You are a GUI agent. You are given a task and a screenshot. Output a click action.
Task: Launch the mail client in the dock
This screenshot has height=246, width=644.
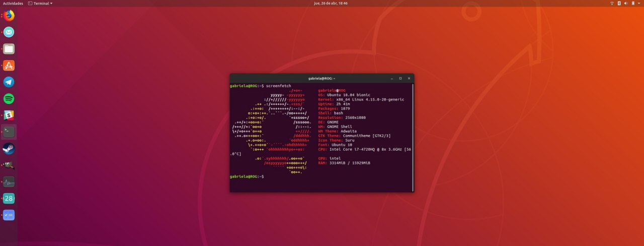pyautogui.click(x=9, y=32)
